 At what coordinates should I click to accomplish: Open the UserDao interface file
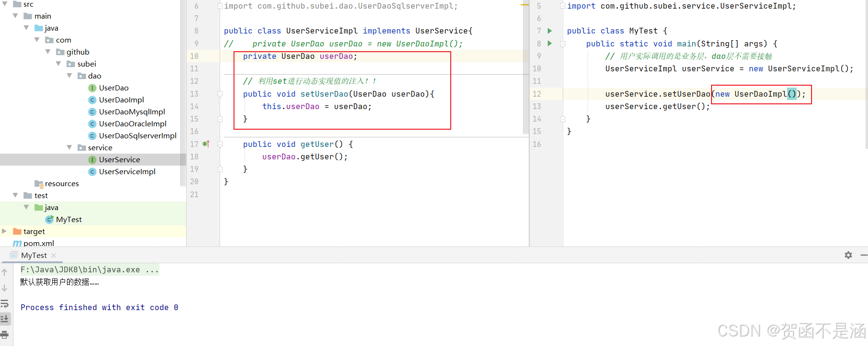[113, 88]
